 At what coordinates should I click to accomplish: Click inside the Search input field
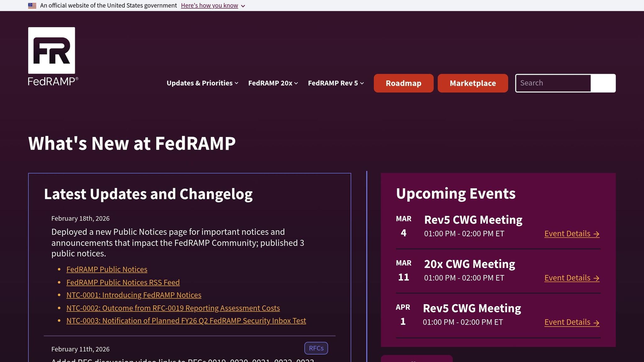click(x=553, y=83)
